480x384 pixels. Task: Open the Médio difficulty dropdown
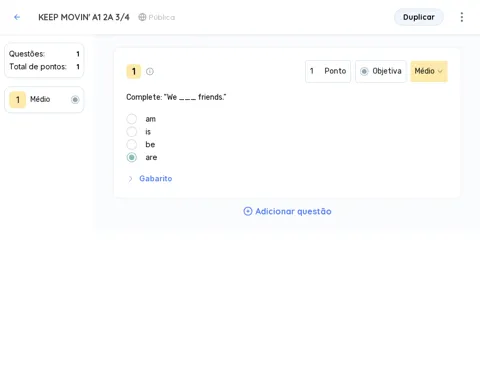pos(429,71)
